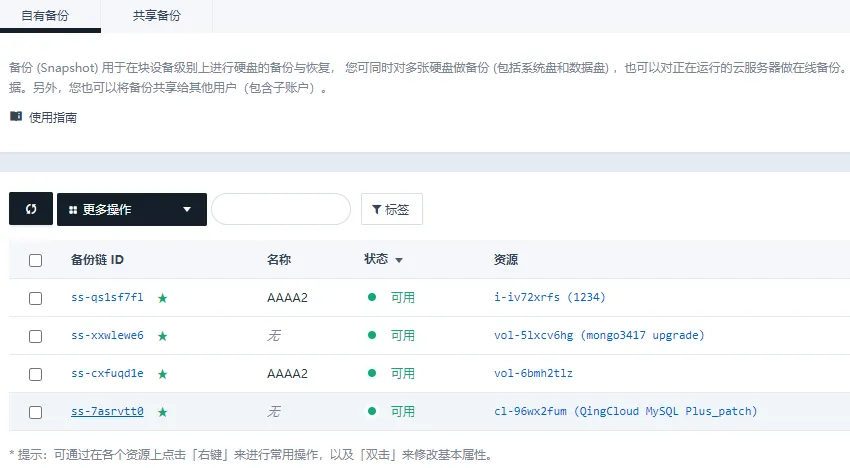The height and width of the screenshot is (468, 850).
Task: Open the 使用指南 guide link
Action: (53, 117)
